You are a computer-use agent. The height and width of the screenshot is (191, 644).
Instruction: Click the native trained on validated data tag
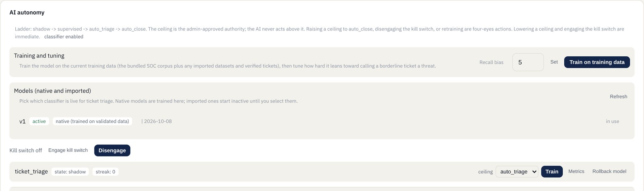pyautogui.click(x=92, y=121)
